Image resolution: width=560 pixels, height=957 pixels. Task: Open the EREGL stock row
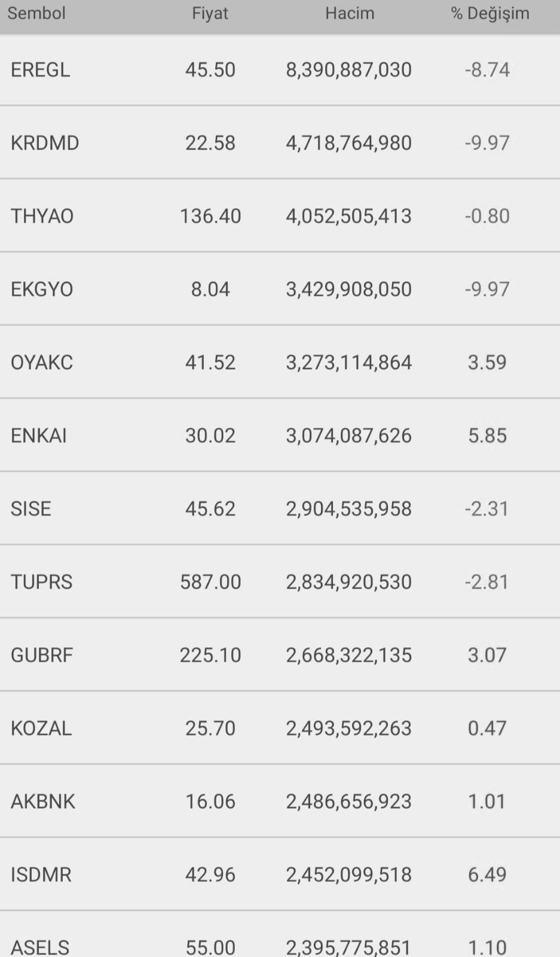[x=280, y=70]
